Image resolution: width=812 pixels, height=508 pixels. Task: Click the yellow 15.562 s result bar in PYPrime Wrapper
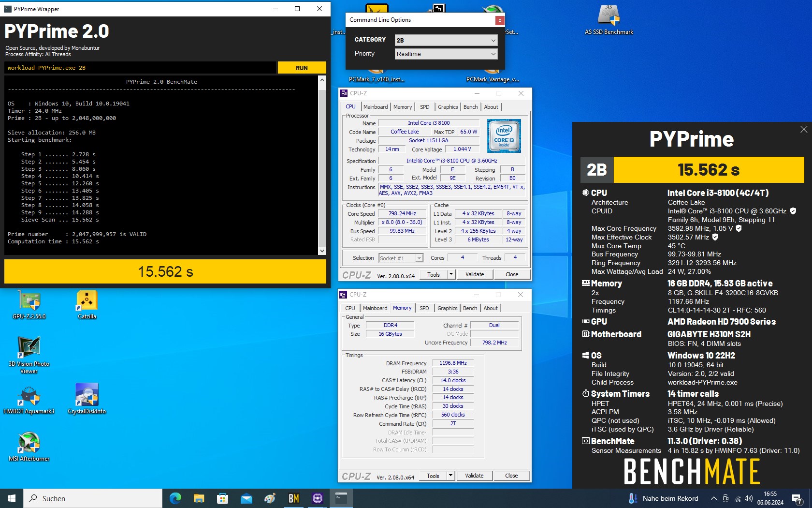pos(165,271)
